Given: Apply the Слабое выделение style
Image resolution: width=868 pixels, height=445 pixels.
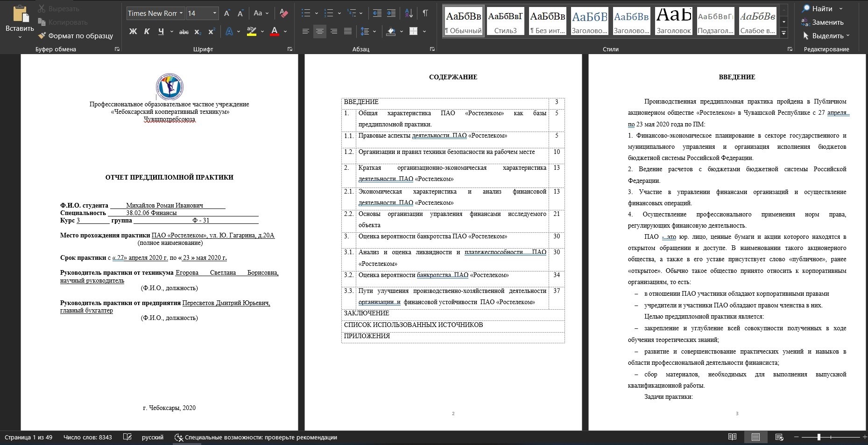Looking at the screenshot, I should click(757, 21).
